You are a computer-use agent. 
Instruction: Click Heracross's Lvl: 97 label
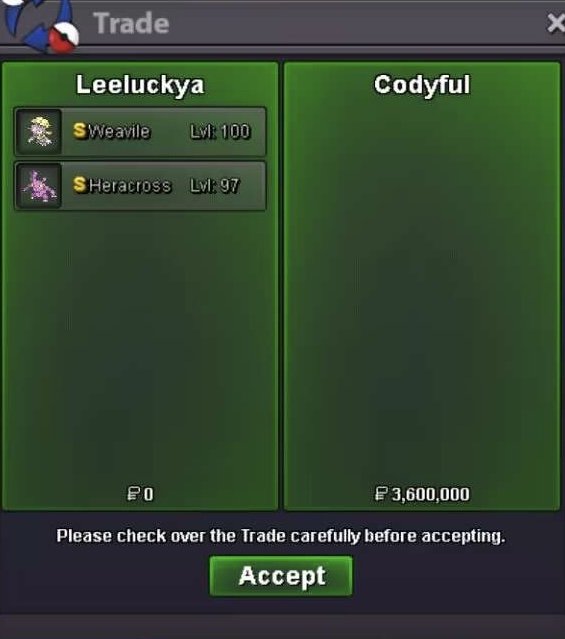click(x=215, y=186)
